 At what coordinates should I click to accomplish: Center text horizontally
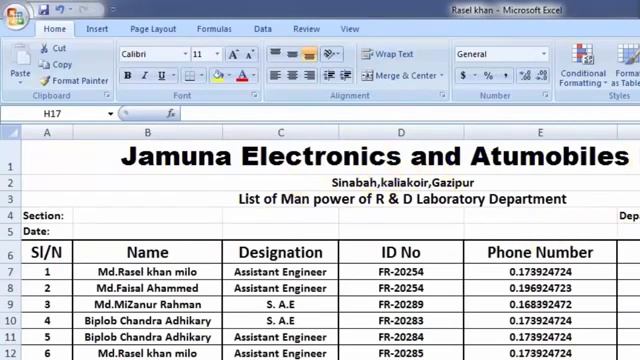coord(292,76)
